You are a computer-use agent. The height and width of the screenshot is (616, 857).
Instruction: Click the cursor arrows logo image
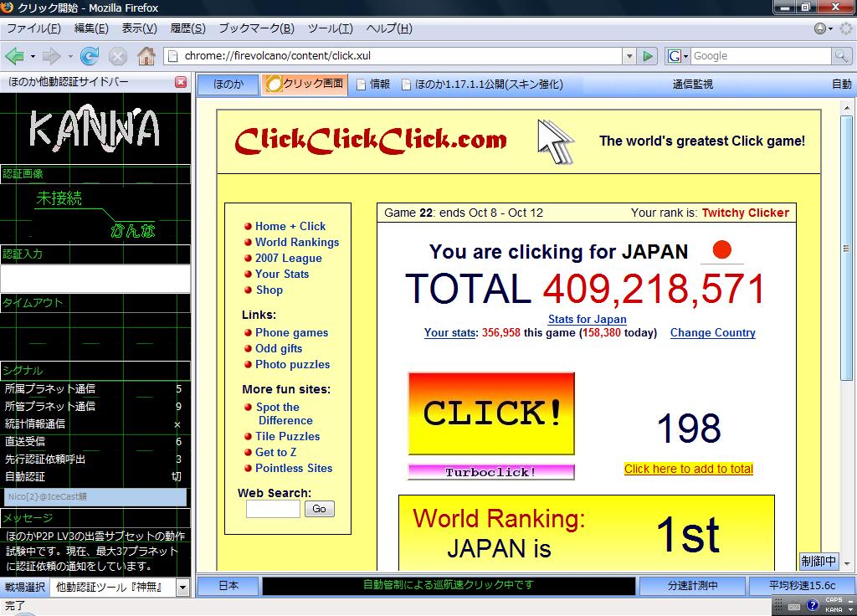pos(556,141)
